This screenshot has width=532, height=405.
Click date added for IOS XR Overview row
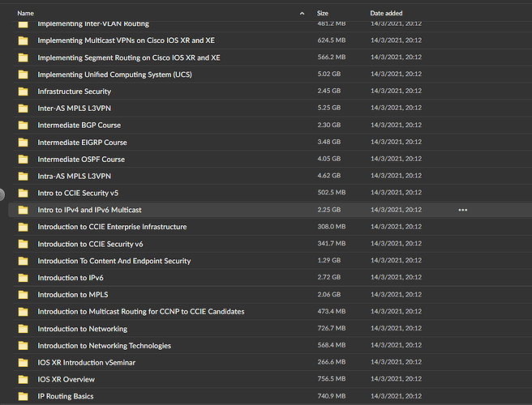click(x=397, y=379)
